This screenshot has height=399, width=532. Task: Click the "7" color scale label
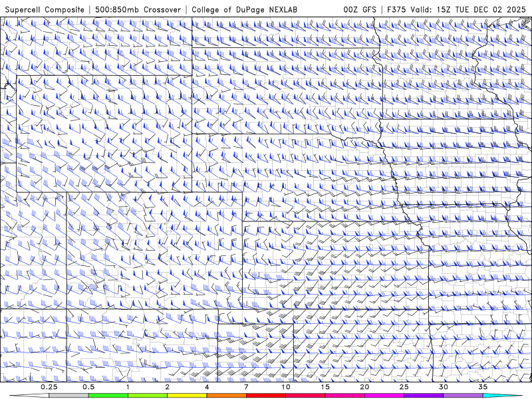246,387
